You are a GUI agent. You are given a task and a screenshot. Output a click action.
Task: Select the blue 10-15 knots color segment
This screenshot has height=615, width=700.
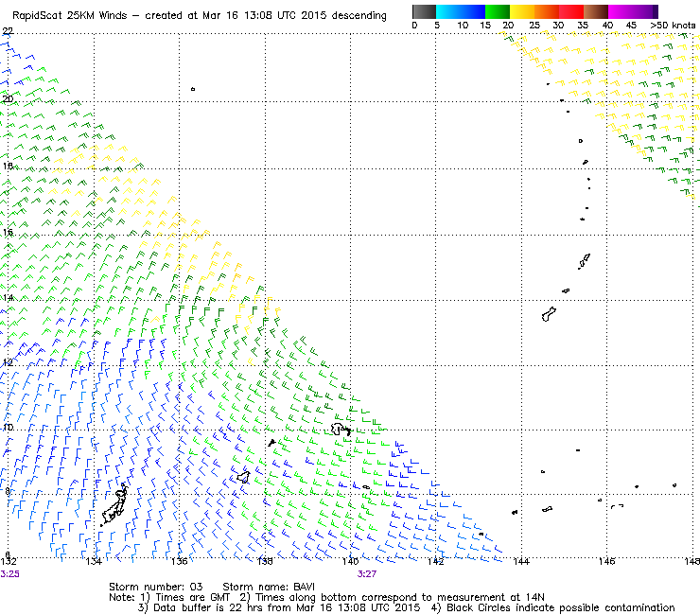[473, 11]
